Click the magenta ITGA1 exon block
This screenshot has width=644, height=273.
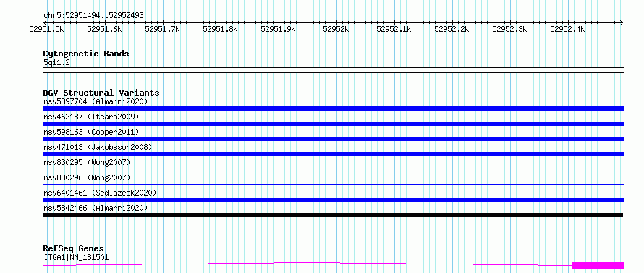[x=598, y=266]
